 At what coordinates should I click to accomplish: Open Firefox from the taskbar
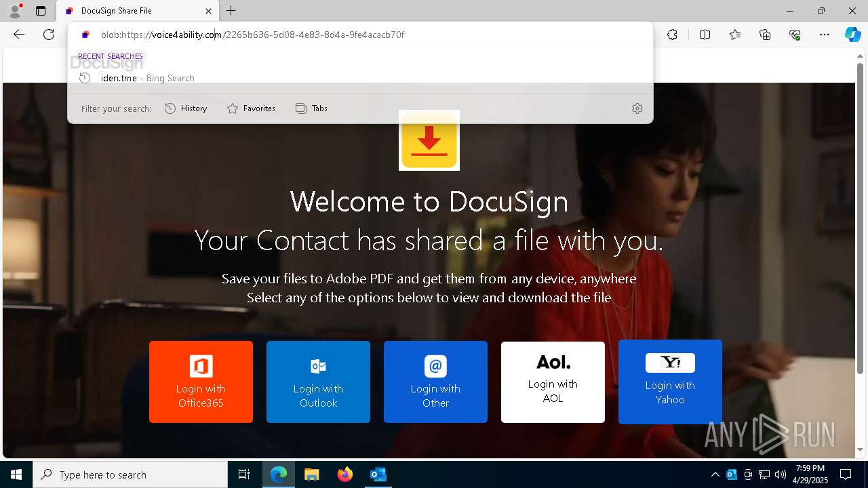point(344,474)
